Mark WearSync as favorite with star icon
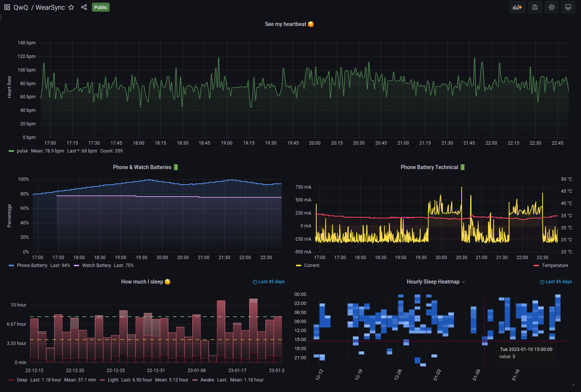581x392 pixels. point(71,7)
